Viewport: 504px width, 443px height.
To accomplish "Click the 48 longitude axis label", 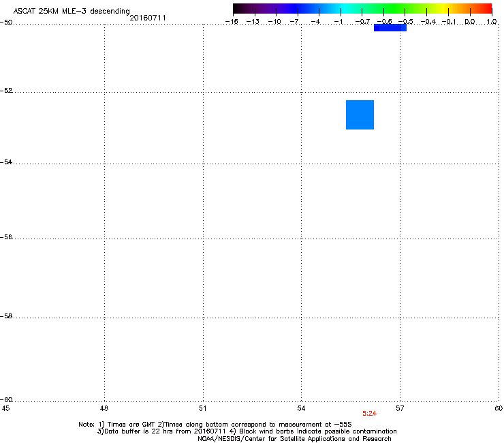I will coord(104,408).
